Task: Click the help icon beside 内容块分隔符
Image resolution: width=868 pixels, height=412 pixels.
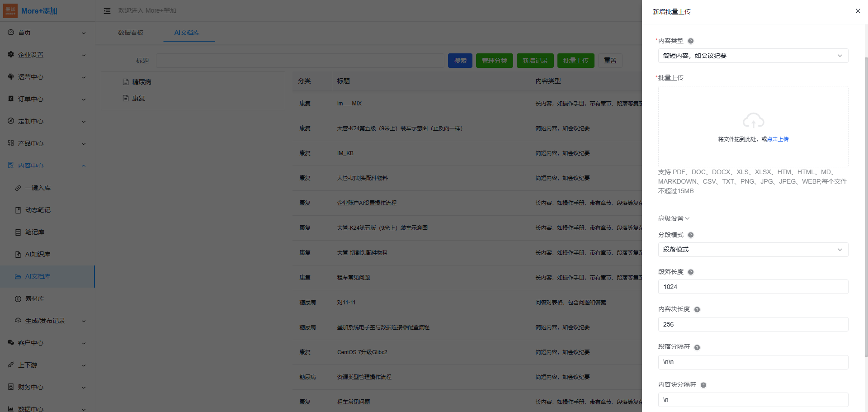Action: [703, 385]
